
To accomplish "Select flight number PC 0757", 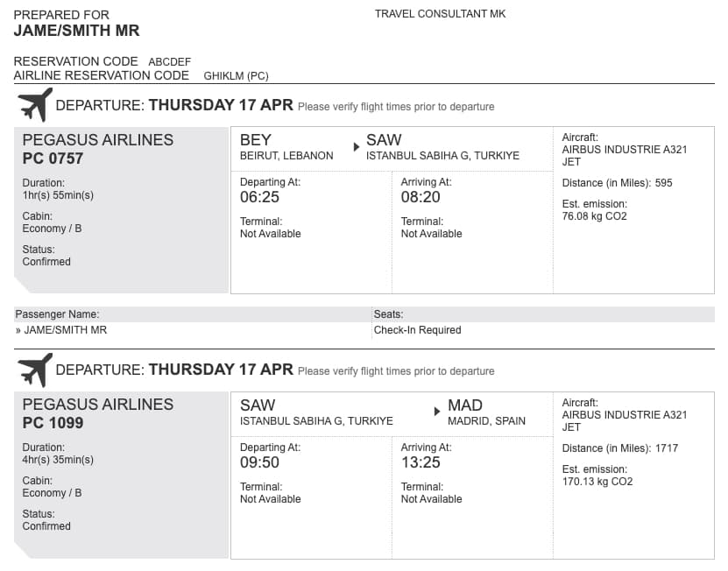I will [53, 159].
